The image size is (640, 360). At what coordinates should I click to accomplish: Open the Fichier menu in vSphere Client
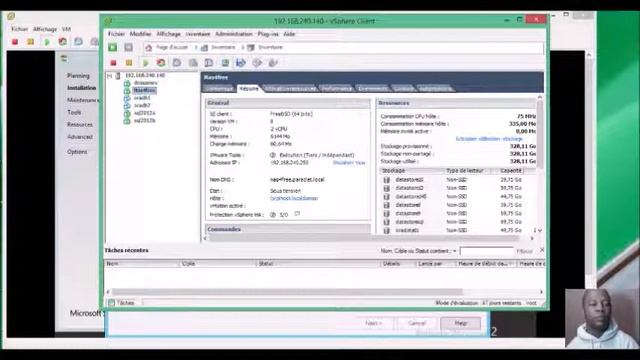pyautogui.click(x=116, y=34)
